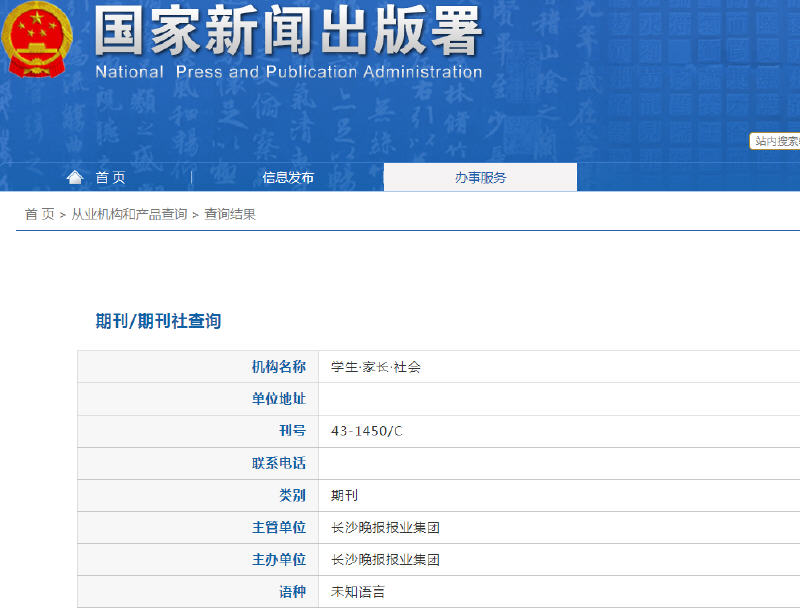Image resolution: width=800 pixels, height=611 pixels.
Task: Go to 首页 in the breadcrumb
Action: coord(40,214)
